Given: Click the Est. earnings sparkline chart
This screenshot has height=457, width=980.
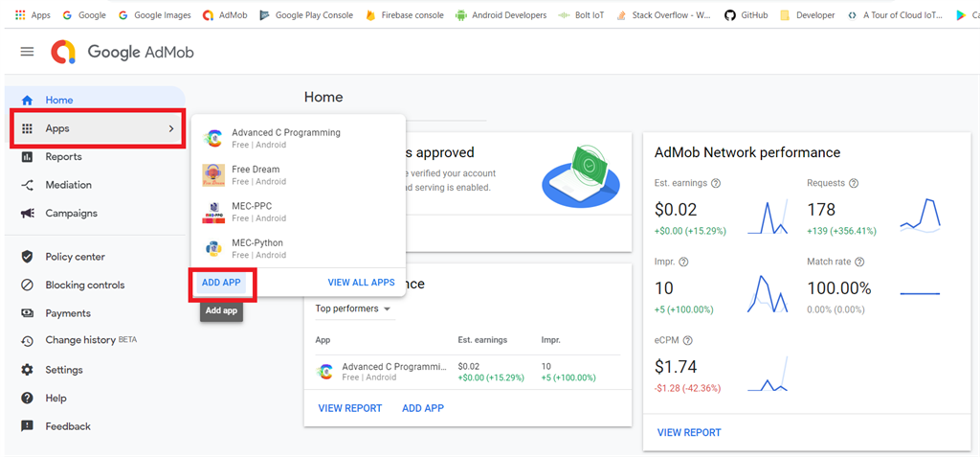Looking at the screenshot, I should [768, 216].
